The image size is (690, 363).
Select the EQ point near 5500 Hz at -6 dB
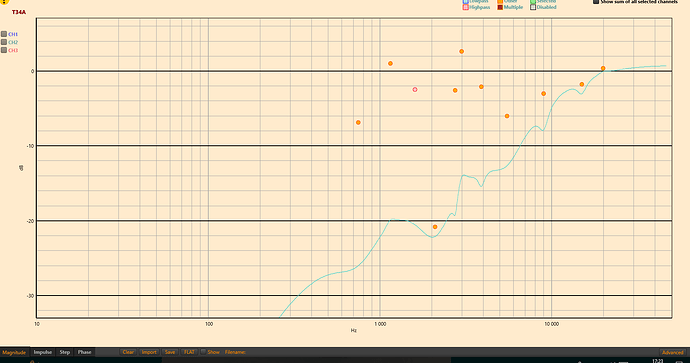(507, 116)
